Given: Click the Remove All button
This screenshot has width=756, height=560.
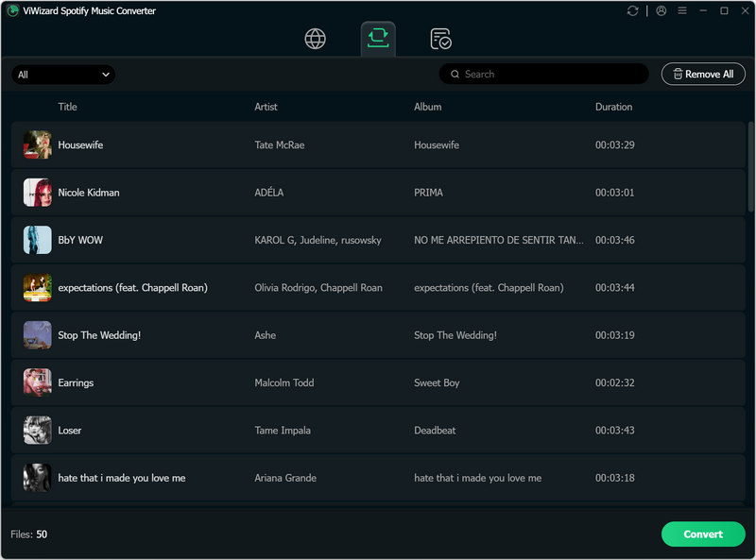Looking at the screenshot, I should click(703, 75).
